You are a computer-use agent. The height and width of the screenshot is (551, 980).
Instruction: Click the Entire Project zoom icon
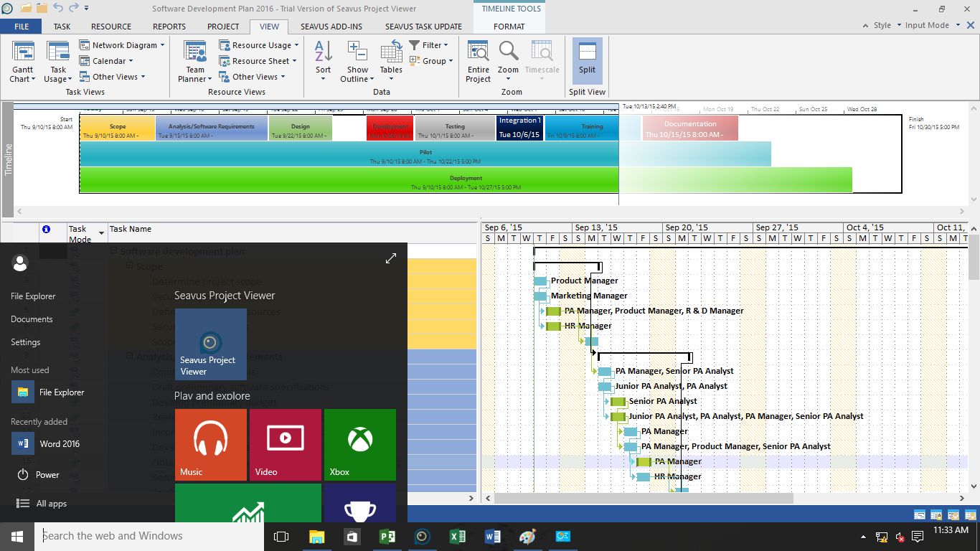click(x=478, y=60)
